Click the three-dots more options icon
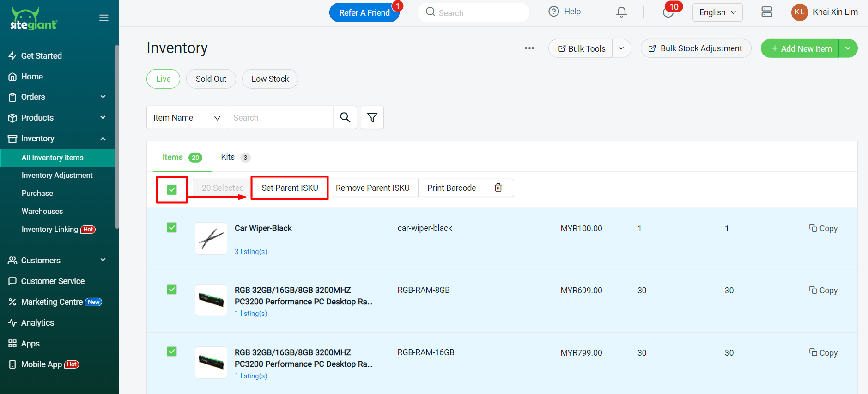Screen dimensions: 868x394 [529, 48]
